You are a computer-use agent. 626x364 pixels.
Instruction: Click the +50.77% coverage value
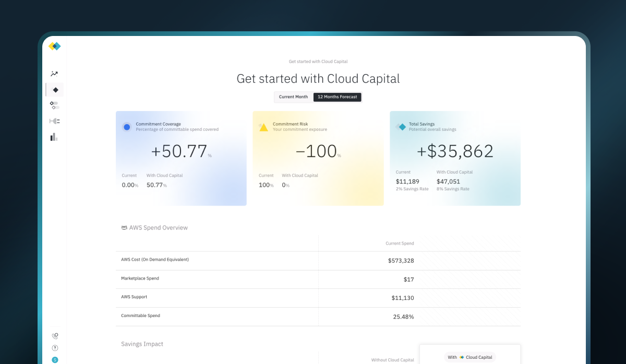point(181,151)
